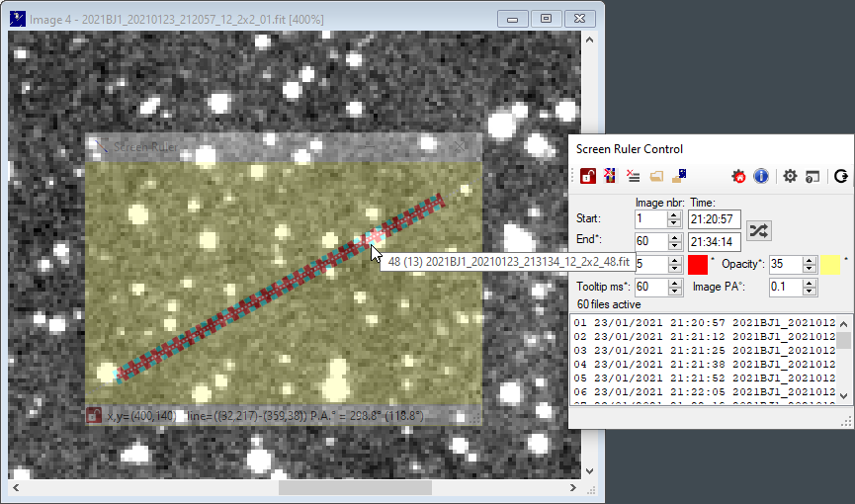The width and height of the screenshot is (855, 504).
Task: Click the red padlock icon in Ruler Control toolbar
Action: click(x=587, y=176)
